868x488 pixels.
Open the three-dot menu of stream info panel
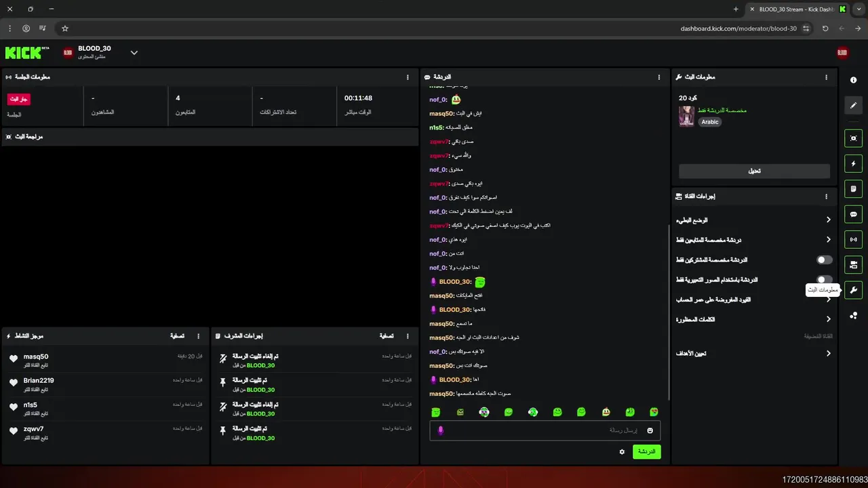[826, 77]
